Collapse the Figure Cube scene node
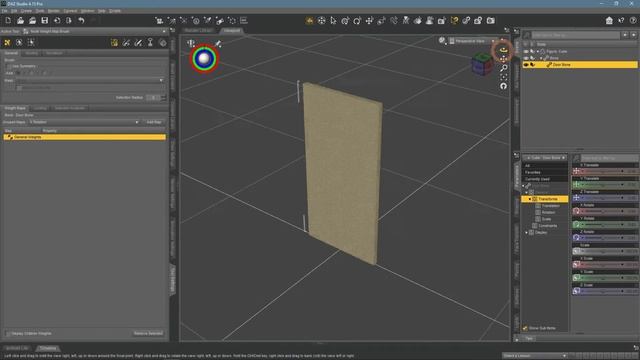 coord(538,51)
